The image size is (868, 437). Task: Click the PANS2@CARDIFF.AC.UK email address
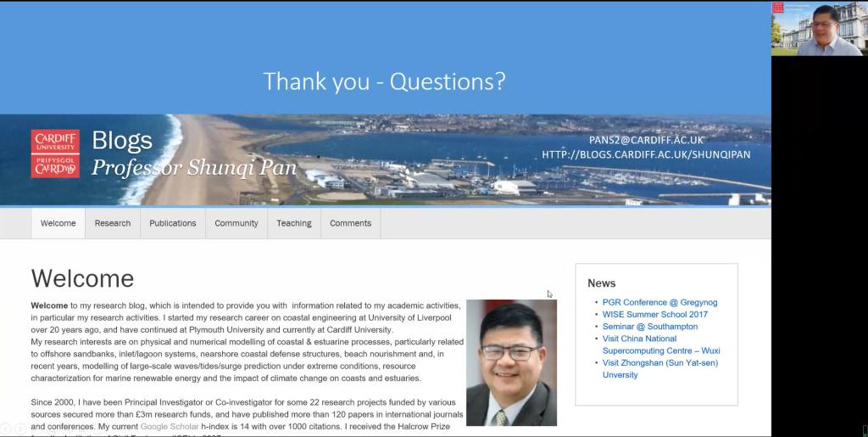click(646, 140)
